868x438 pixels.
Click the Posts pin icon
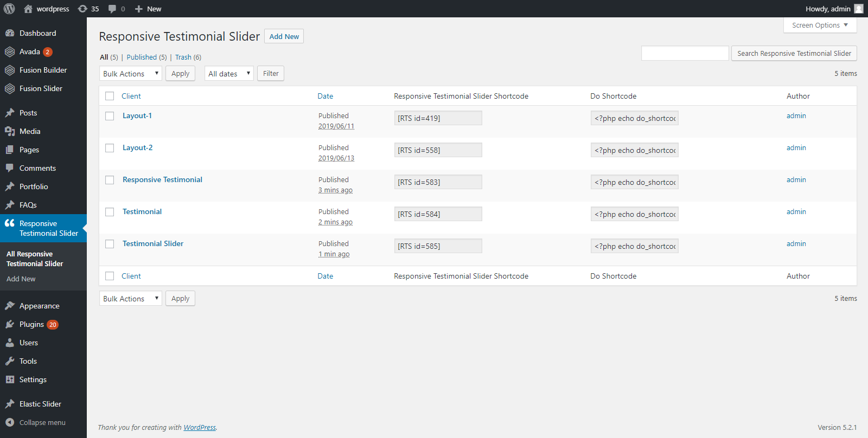10,113
